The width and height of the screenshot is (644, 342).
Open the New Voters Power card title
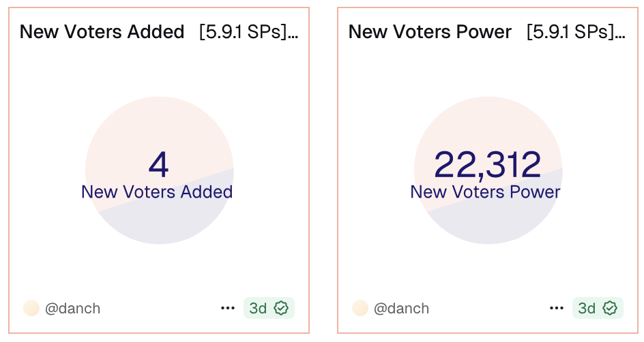430,32
